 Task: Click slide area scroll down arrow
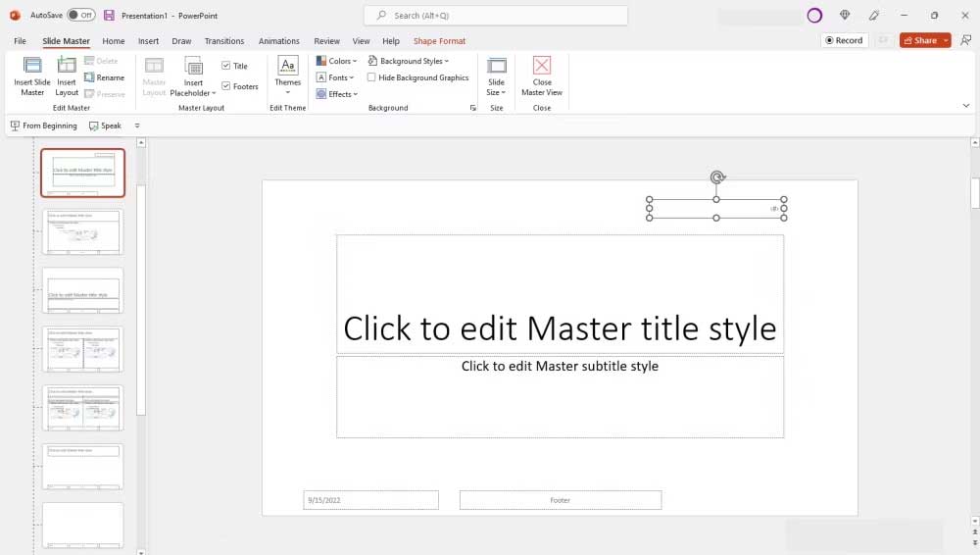click(x=974, y=522)
